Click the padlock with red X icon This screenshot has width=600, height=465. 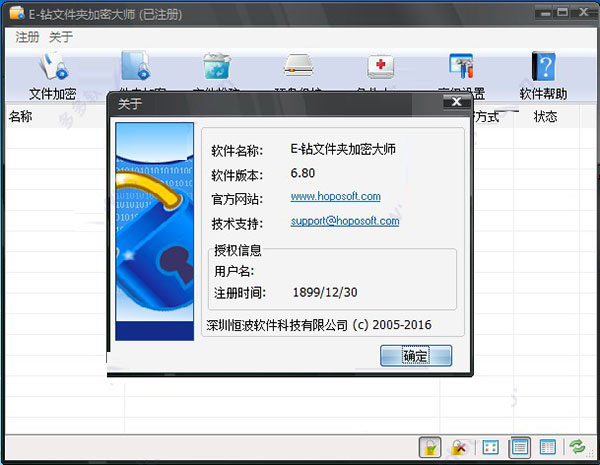(458, 447)
